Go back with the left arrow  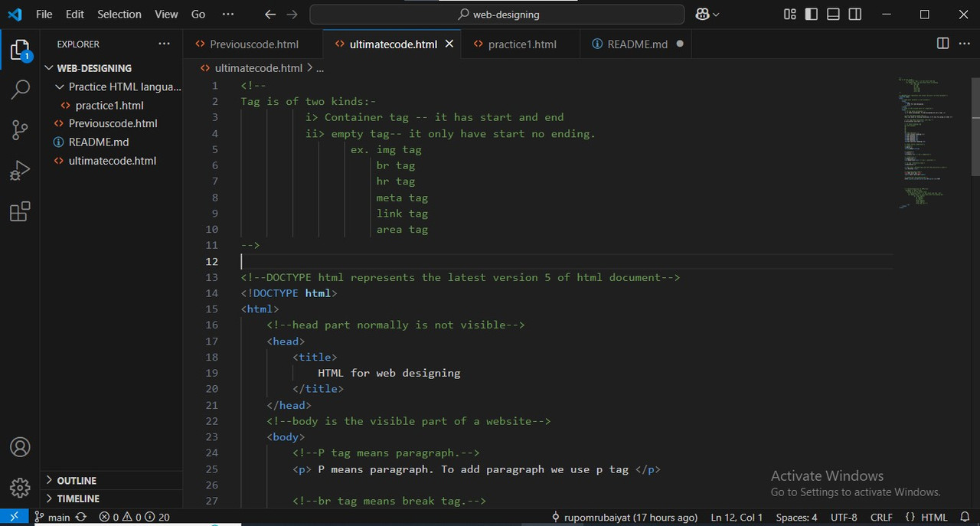click(x=269, y=14)
